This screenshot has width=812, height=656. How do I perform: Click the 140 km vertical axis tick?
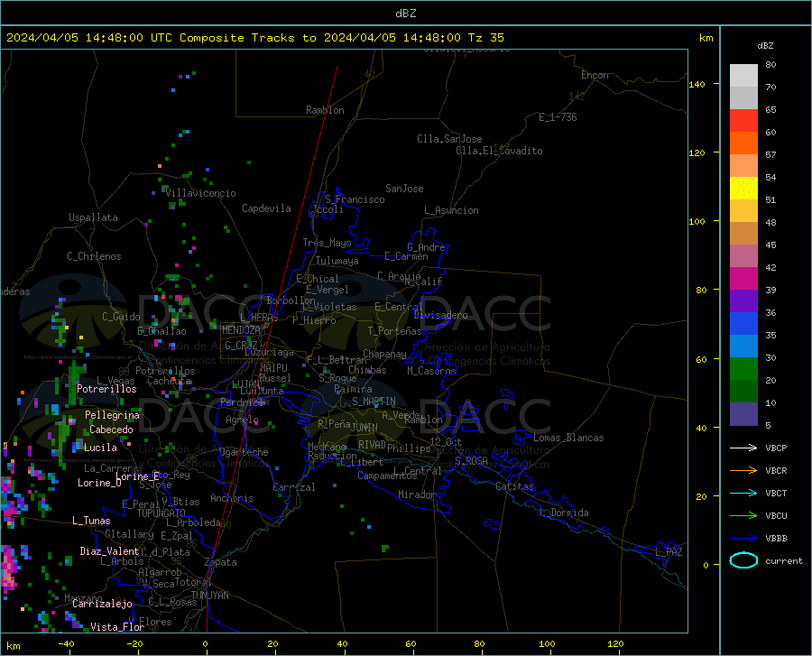click(x=697, y=84)
